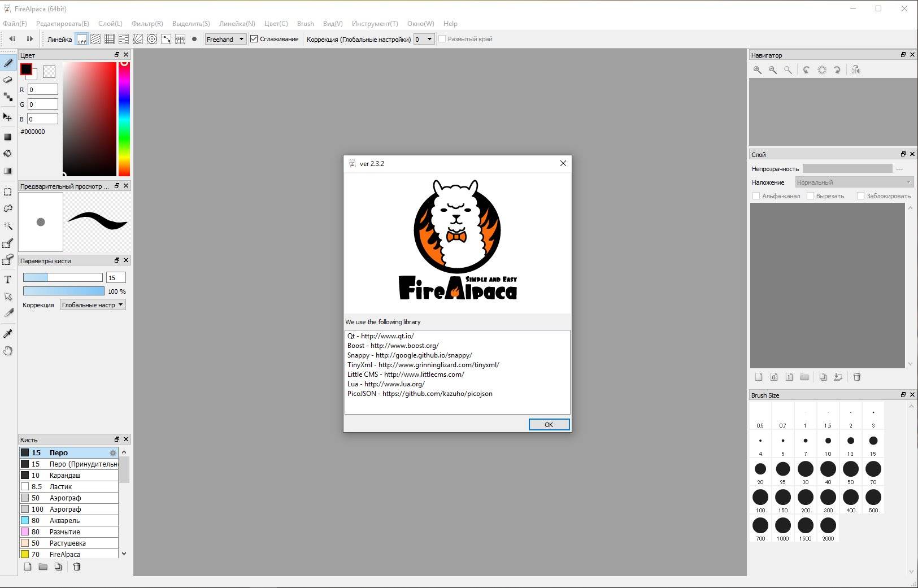Select the rectangular Selection tool

point(8,191)
